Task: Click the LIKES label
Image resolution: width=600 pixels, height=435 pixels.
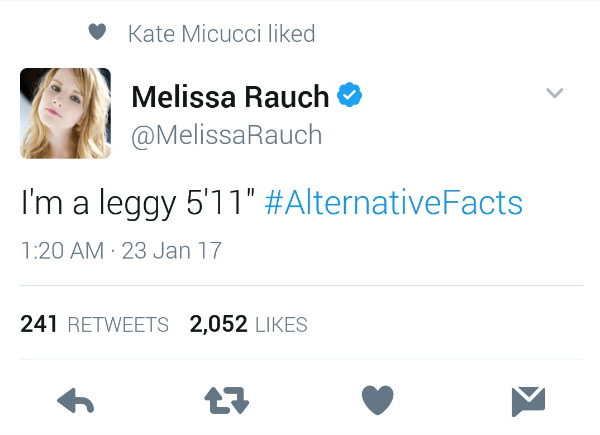Action: click(x=281, y=325)
